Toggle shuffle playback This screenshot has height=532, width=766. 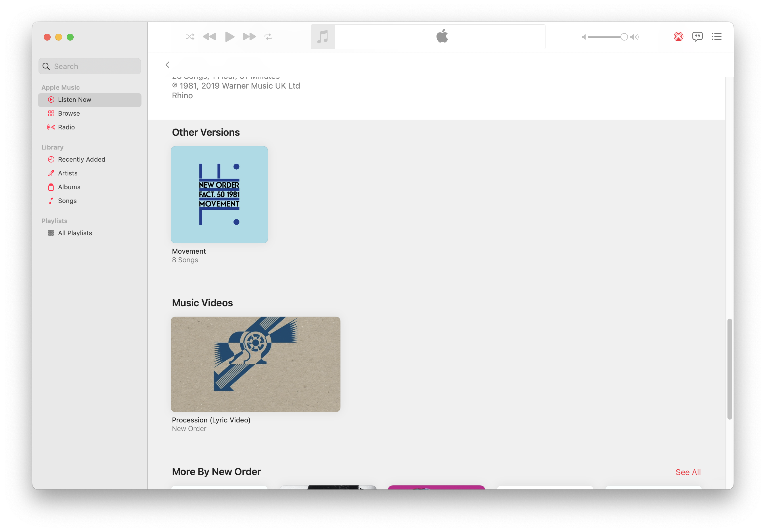pyautogui.click(x=190, y=37)
